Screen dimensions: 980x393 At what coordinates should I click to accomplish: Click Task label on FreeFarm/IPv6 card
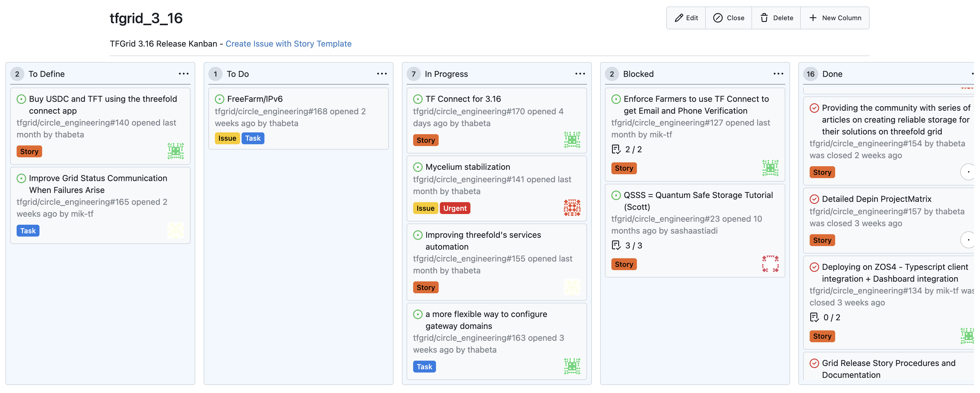tap(253, 138)
